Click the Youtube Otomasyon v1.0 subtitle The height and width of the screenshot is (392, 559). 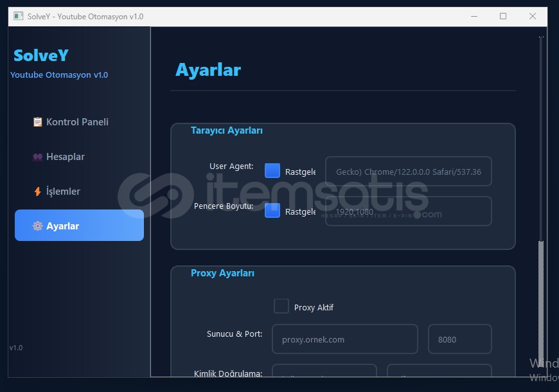click(59, 75)
